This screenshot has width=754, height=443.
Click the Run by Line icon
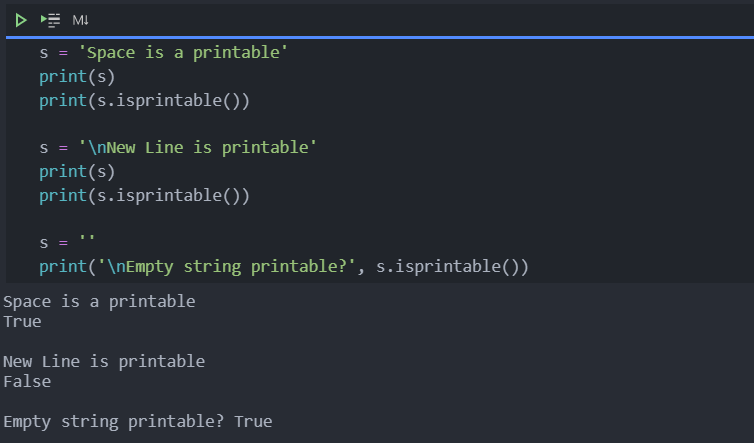click(50, 20)
